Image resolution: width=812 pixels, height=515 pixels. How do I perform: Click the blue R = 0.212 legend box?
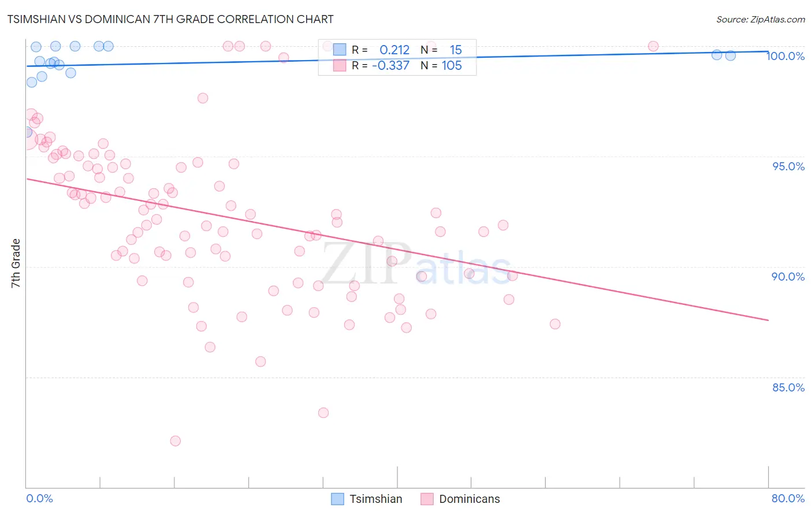(x=340, y=50)
